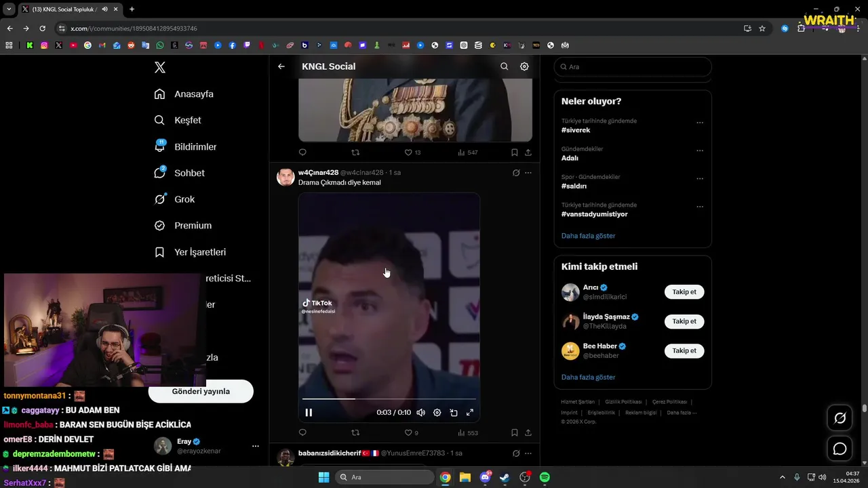Open Spotify from the Windows taskbar
This screenshot has height=488, width=868.
tap(545, 477)
